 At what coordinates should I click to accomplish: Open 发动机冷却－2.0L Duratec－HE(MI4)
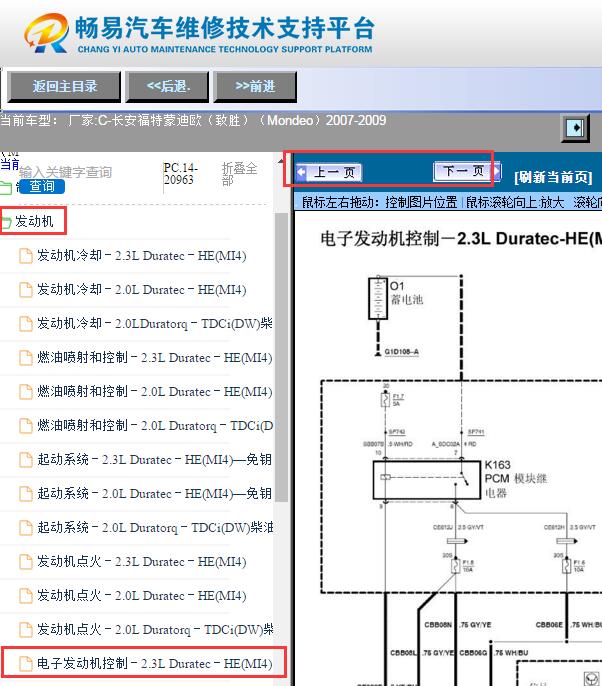click(141, 290)
